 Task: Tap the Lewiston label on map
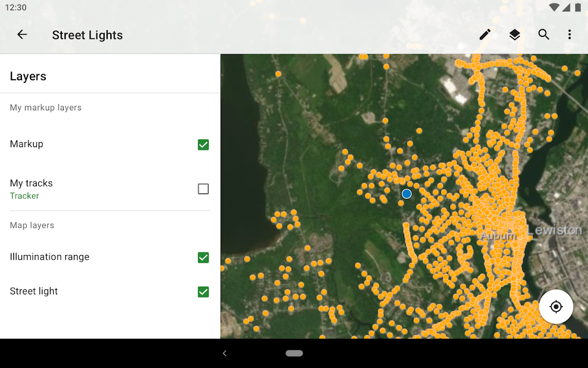click(554, 231)
